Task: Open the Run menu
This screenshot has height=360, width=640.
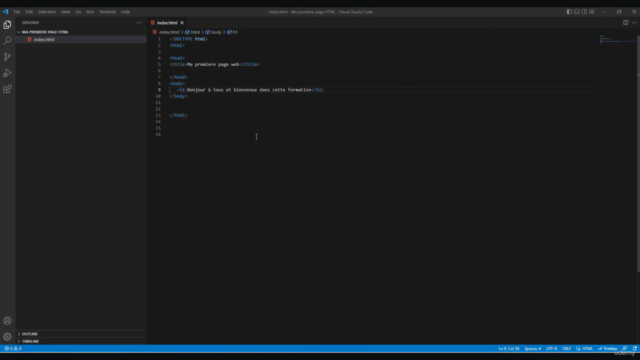Action: pyautogui.click(x=90, y=12)
